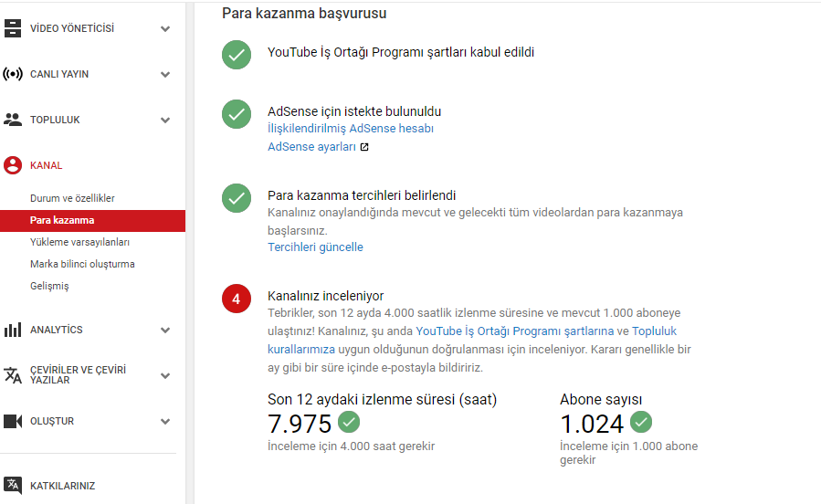
Task: Open the VİDEO YÖNETİCİSİ section label
Action: (72, 28)
